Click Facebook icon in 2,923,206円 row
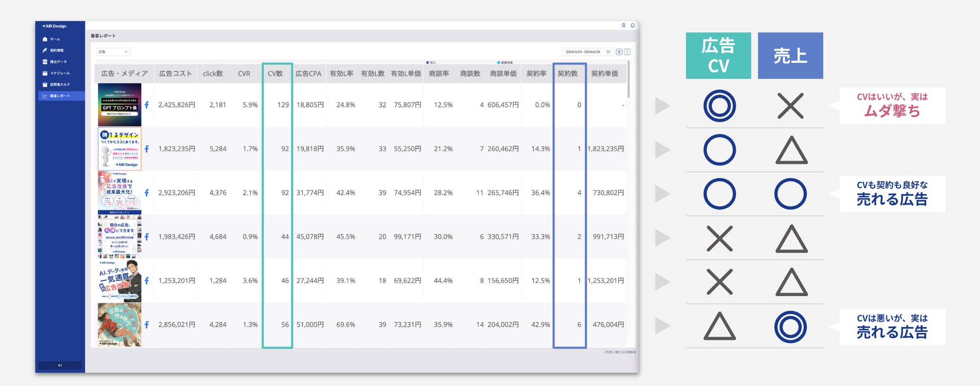Viewport: 980px width, 386px height. (x=147, y=193)
